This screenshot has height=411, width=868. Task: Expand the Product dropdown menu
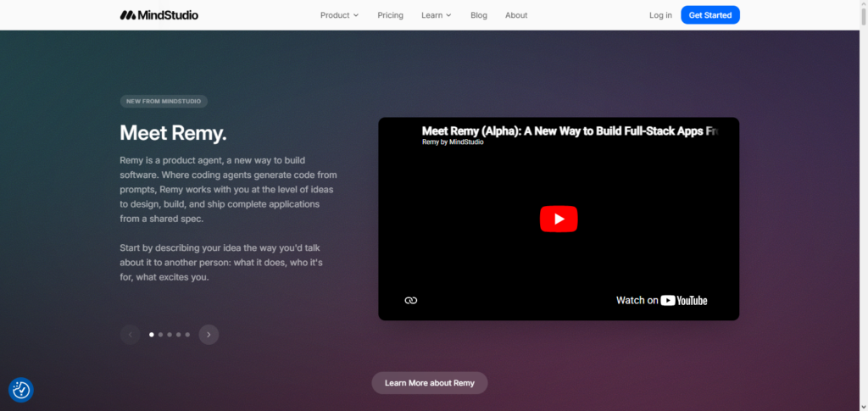click(339, 15)
